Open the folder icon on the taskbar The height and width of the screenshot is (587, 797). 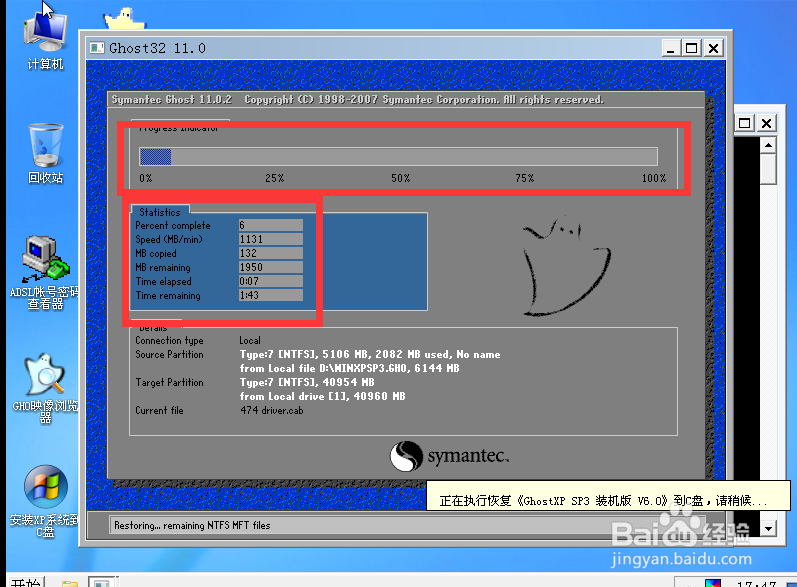70,583
